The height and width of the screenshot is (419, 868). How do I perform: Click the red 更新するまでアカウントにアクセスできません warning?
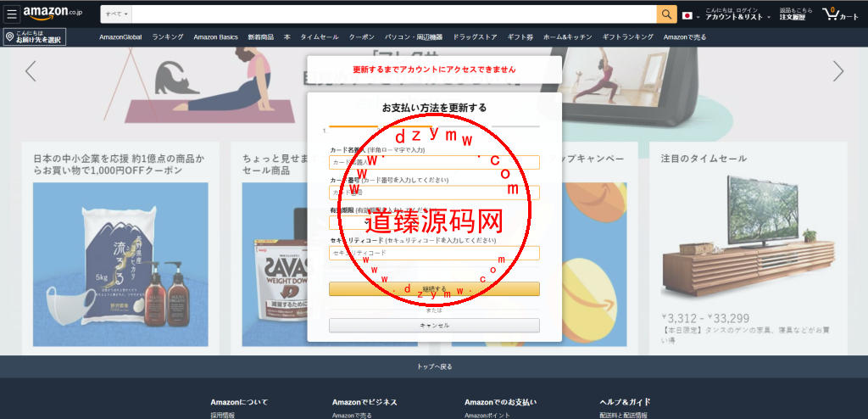[x=434, y=70]
